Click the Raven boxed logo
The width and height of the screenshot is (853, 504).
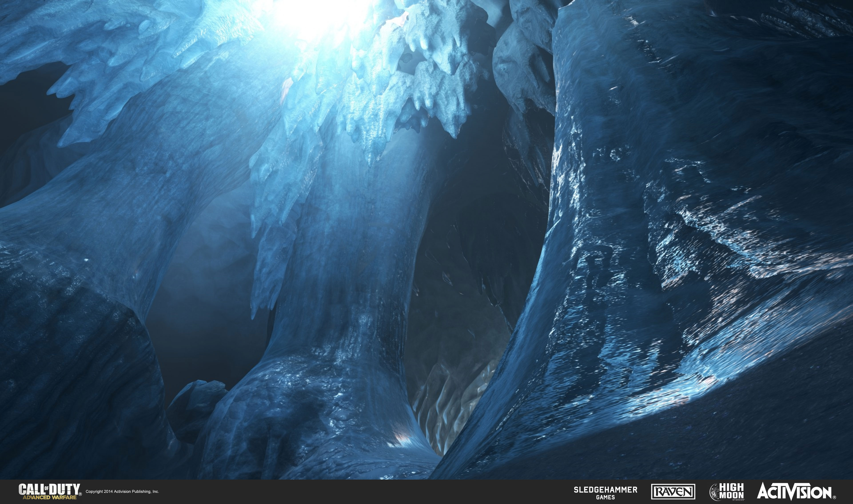(673, 492)
